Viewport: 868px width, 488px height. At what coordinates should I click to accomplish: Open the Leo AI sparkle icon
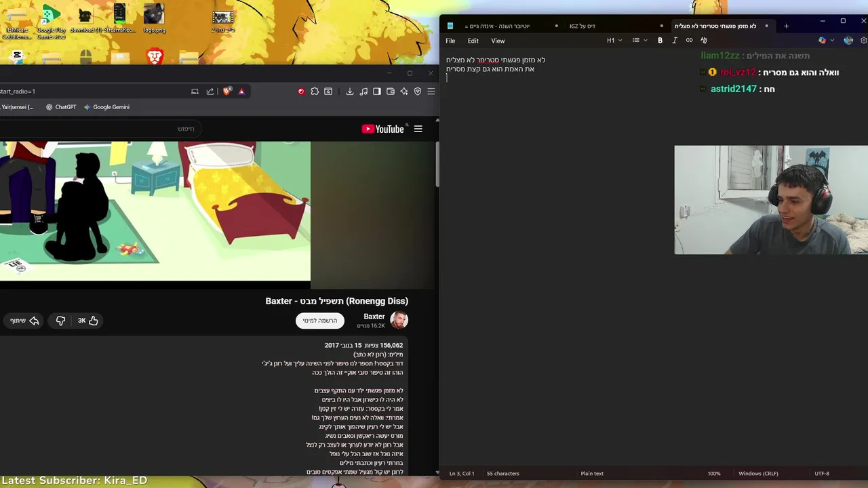pyautogui.click(x=404, y=91)
